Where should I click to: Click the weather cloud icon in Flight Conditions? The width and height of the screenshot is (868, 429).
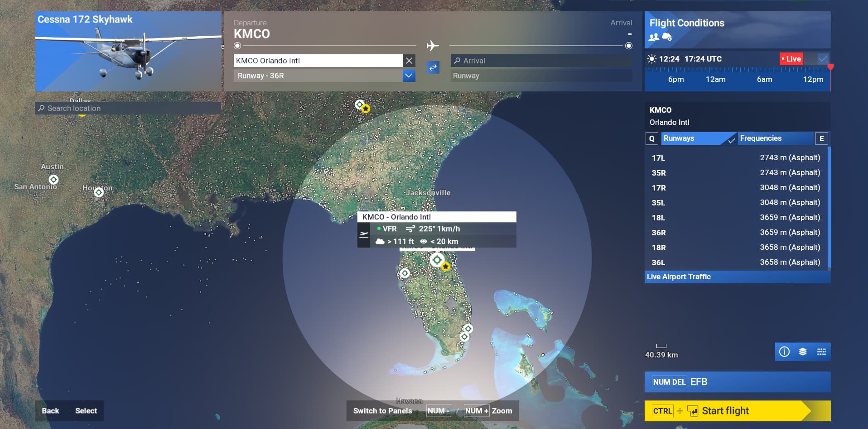tap(667, 37)
